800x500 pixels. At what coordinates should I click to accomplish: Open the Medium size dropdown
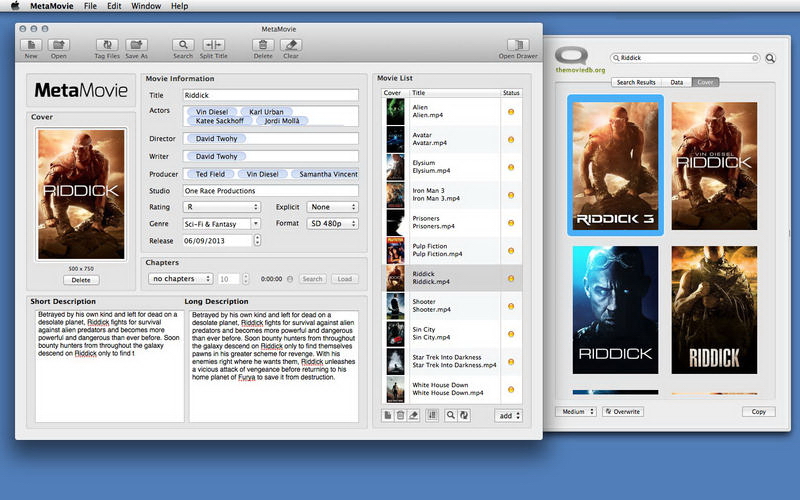click(577, 411)
